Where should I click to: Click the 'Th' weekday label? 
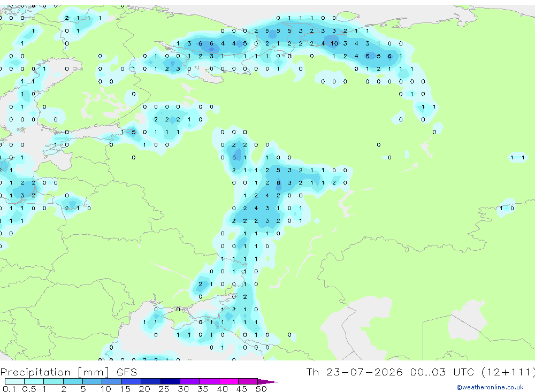coord(312,372)
